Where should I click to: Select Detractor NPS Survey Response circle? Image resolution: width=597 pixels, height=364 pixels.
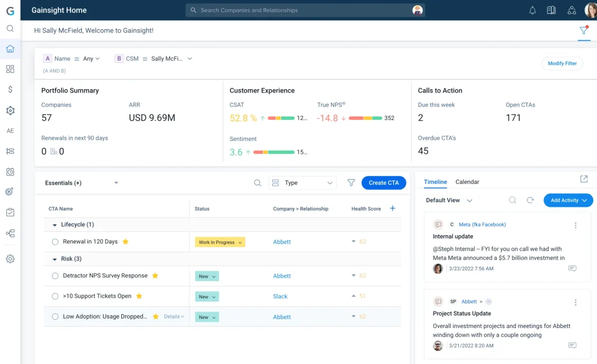(x=55, y=275)
